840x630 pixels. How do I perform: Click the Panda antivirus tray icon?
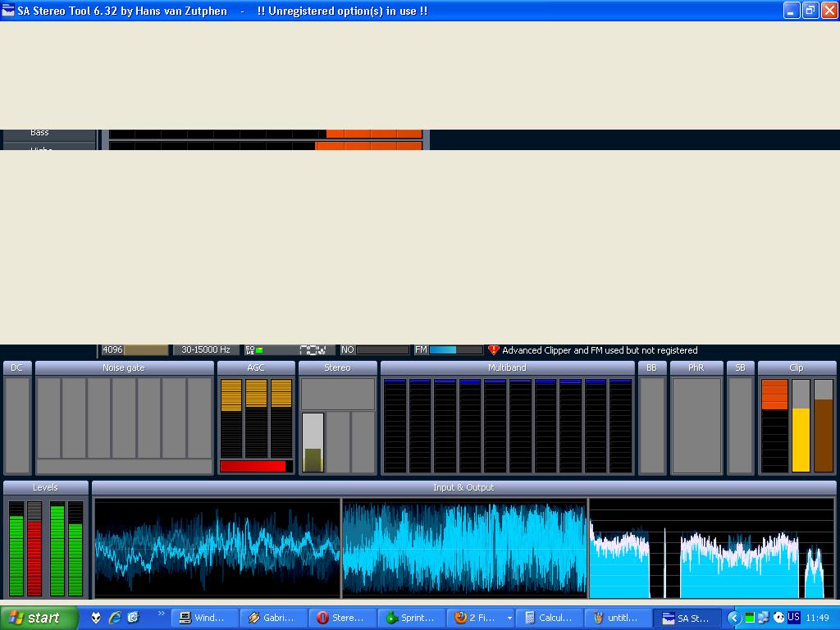pos(779,618)
